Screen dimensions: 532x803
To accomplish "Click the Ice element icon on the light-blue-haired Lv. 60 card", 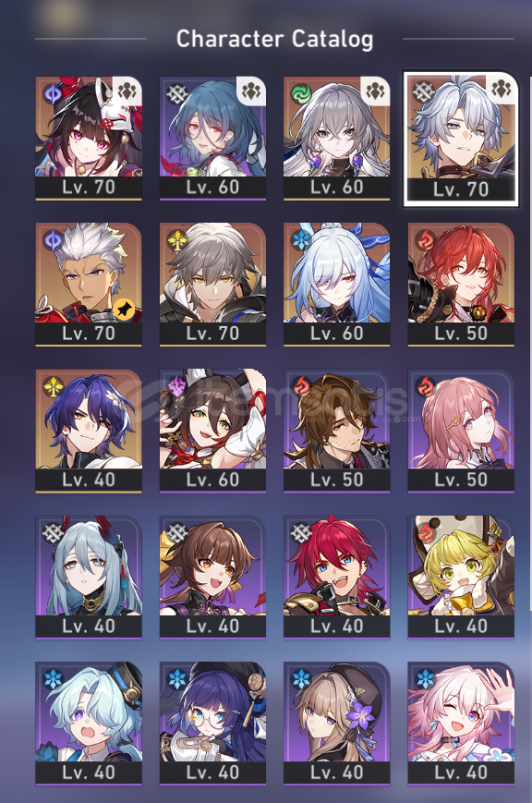I will (301, 239).
